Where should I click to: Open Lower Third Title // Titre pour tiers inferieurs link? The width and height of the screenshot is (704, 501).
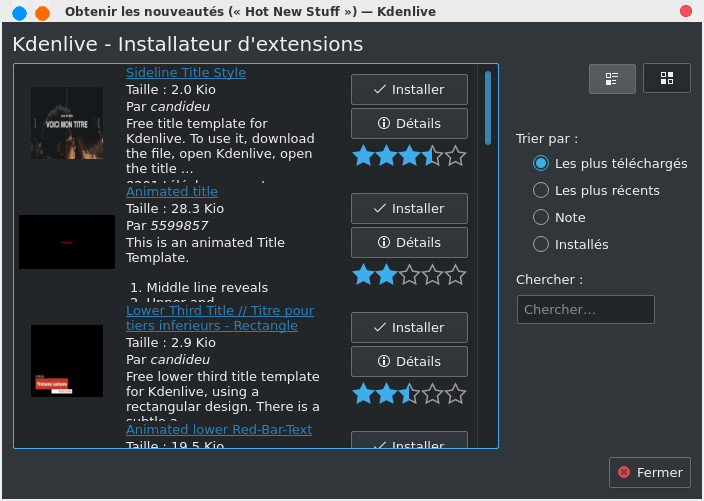pos(220,318)
